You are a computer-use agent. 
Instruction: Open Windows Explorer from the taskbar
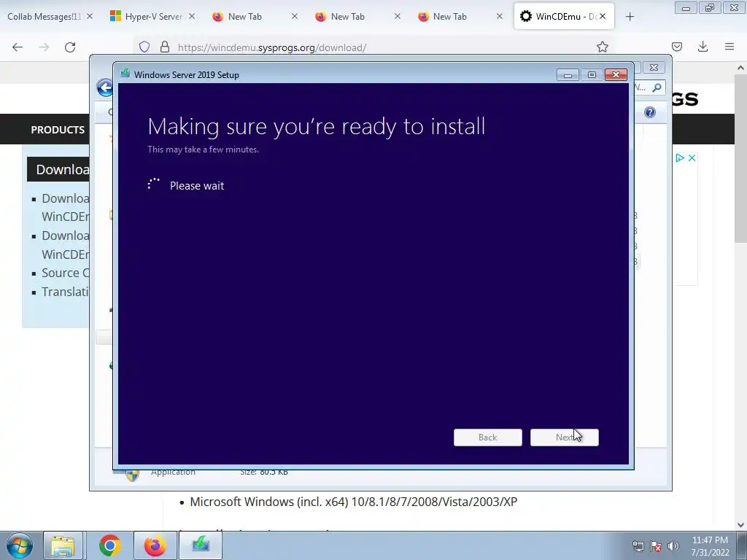click(x=63, y=545)
